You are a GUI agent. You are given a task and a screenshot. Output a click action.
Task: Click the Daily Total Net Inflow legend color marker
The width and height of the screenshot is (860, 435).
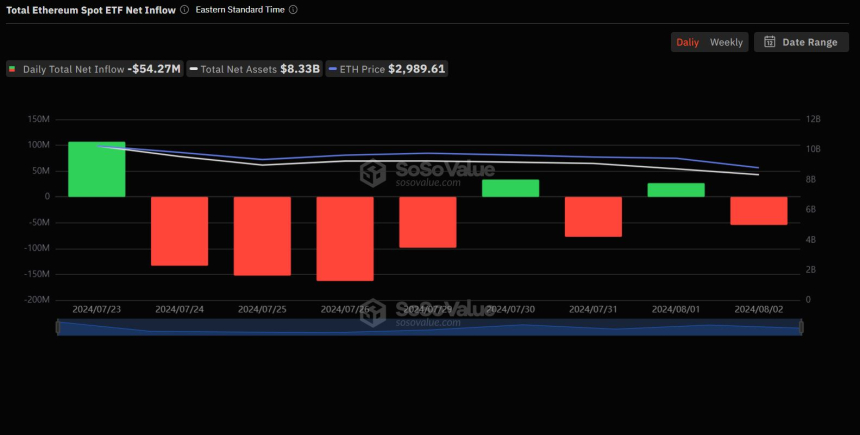click(x=13, y=70)
